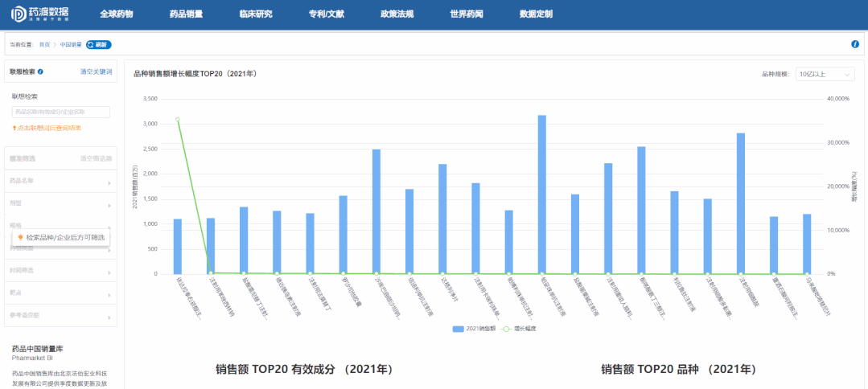Open the 药品销量 menu
The height and width of the screenshot is (389, 868).
[x=186, y=14]
